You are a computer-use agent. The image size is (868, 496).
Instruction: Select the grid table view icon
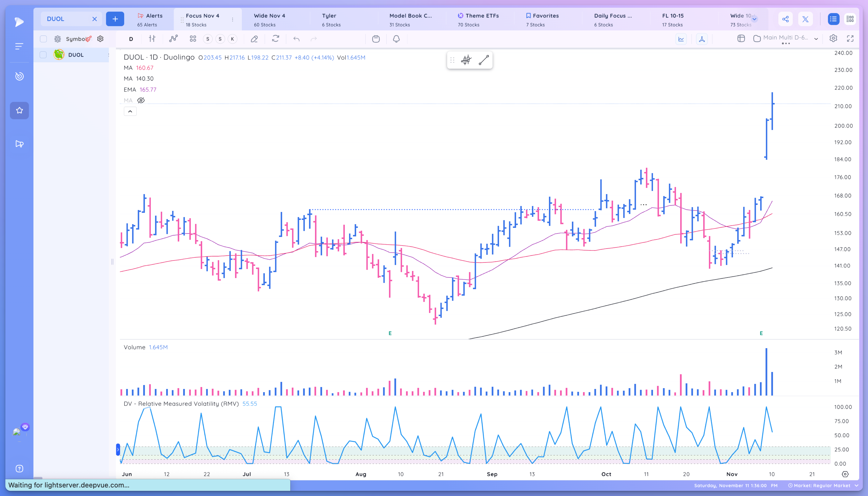[x=850, y=19]
